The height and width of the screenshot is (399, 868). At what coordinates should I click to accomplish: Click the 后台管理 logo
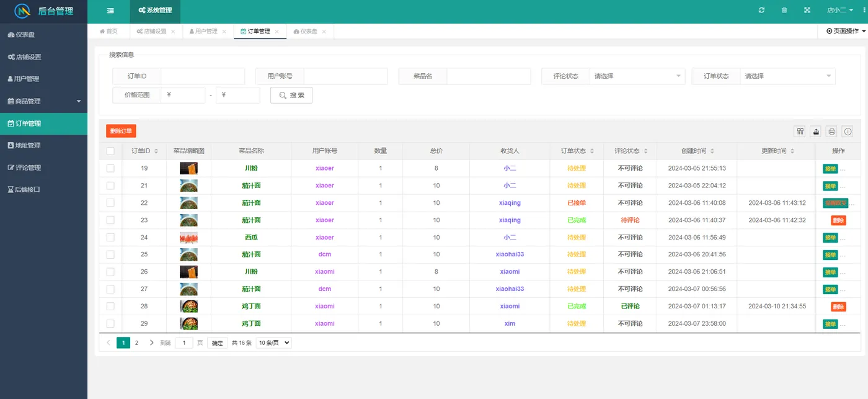pos(43,11)
